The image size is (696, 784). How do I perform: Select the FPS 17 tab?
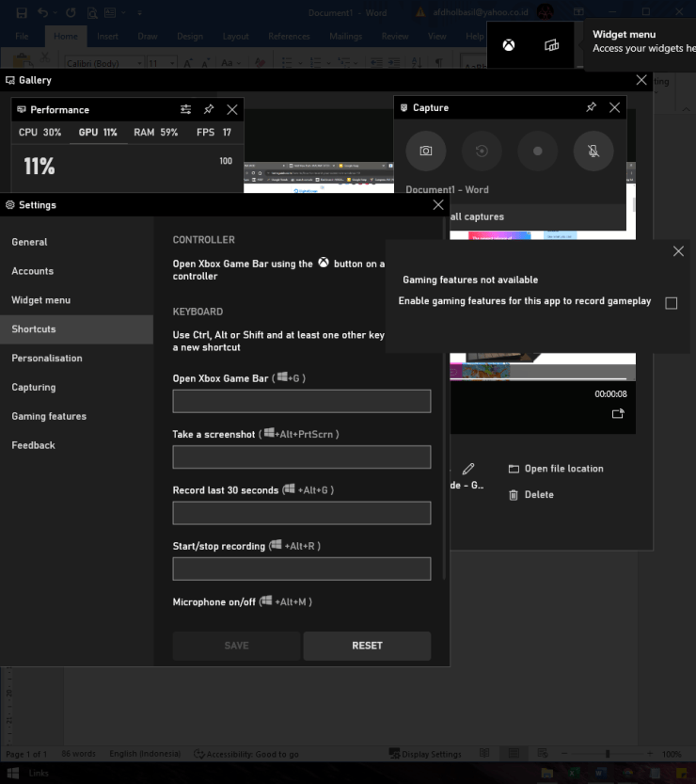[x=214, y=133]
